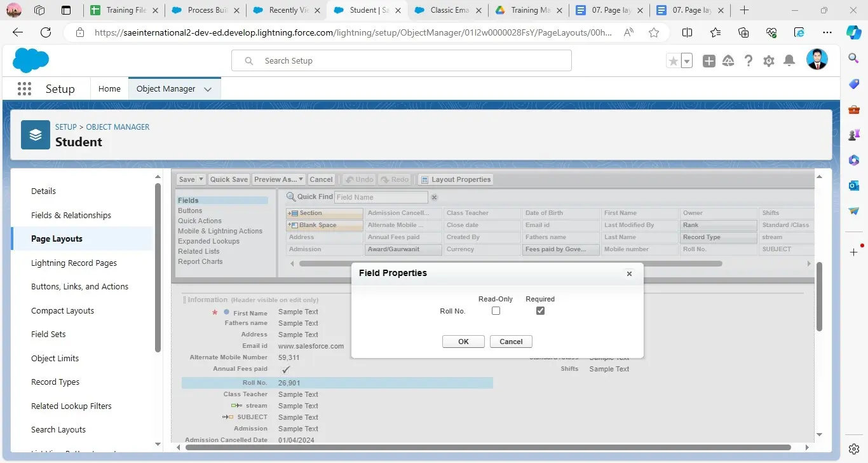Viewport: 868px width, 463px height.
Task: Click the Favorites star icon
Action: coord(673,61)
